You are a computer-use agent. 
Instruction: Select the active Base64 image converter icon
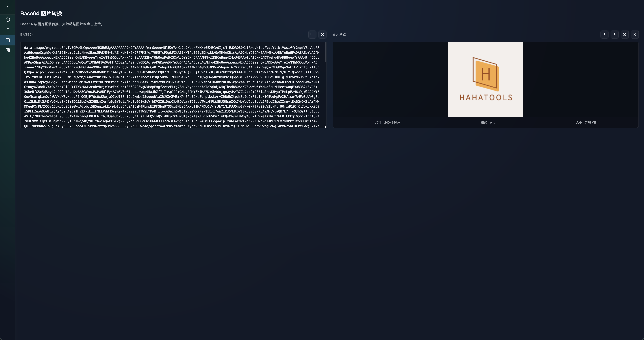coord(8,40)
